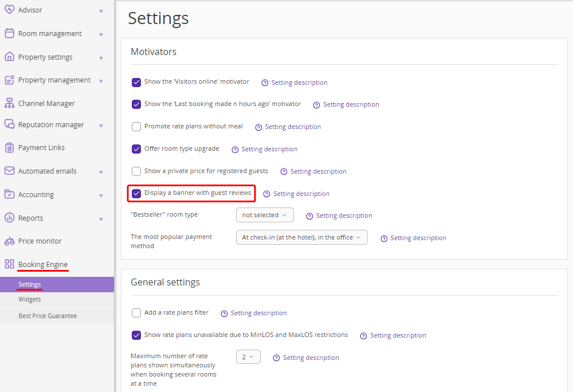Open Setting description for rate plans filter

tap(259, 313)
